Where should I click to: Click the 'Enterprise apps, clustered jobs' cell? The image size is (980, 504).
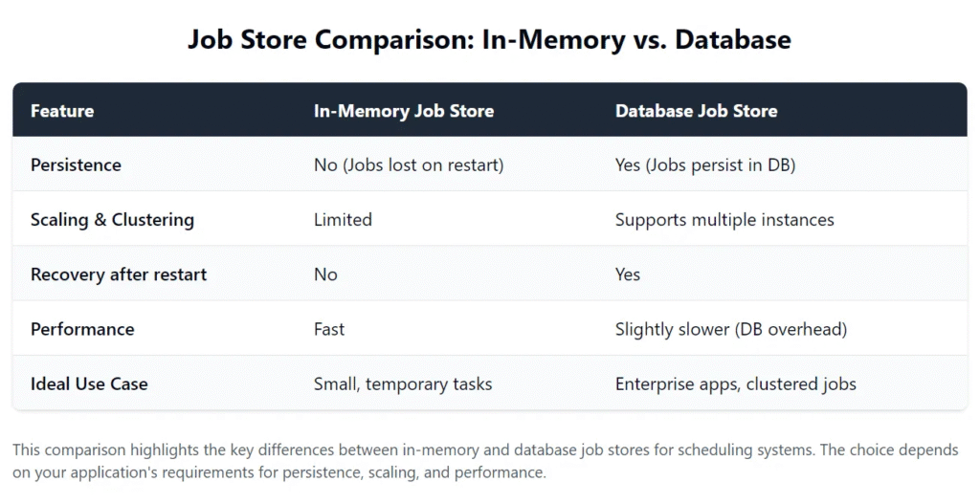click(x=736, y=384)
